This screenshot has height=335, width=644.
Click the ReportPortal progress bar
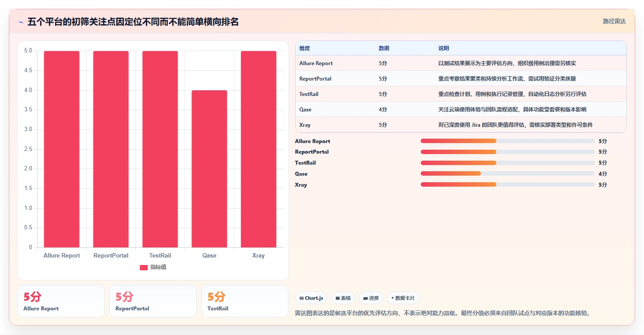pos(507,152)
